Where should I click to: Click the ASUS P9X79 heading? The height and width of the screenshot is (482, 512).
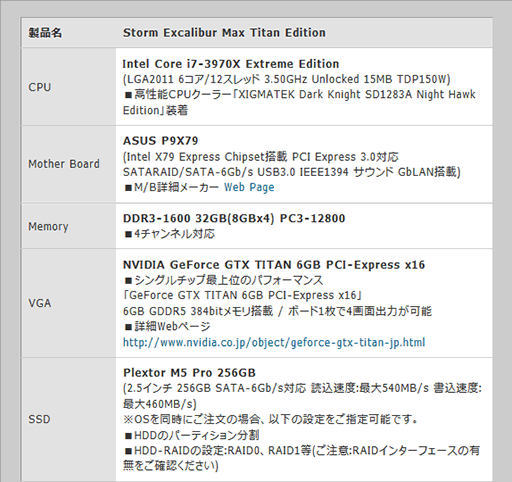click(160, 141)
